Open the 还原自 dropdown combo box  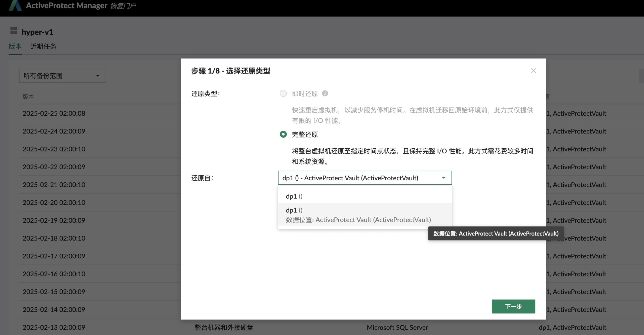click(365, 178)
